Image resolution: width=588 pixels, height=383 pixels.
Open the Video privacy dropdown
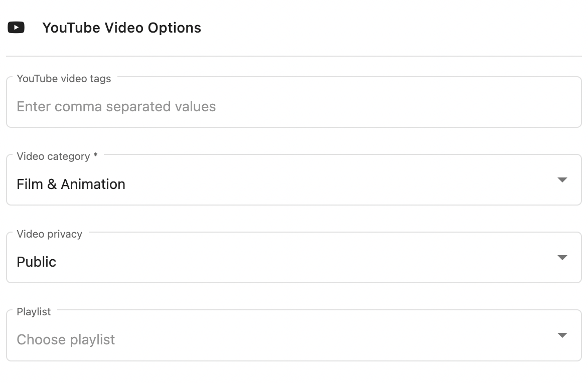click(293, 262)
